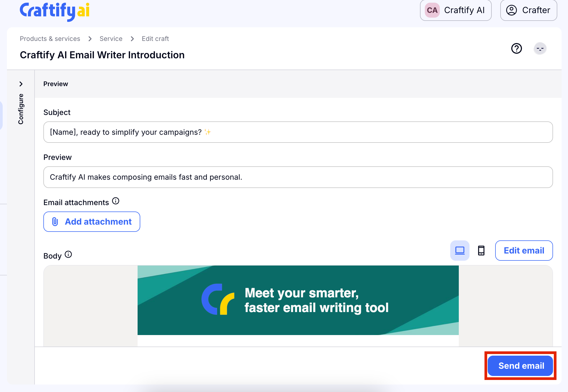Click the email banner image in body
Screen dimensions: 568x392
(x=298, y=300)
